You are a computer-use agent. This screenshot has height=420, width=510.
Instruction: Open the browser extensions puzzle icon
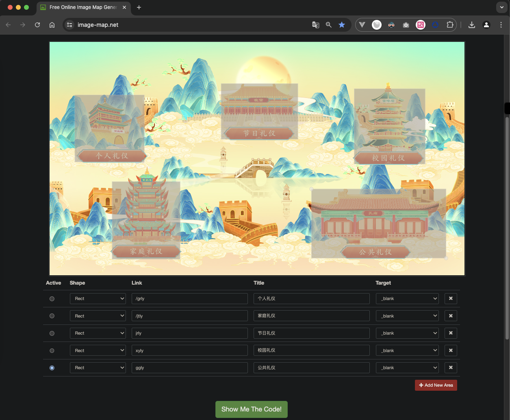coord(450,25)
